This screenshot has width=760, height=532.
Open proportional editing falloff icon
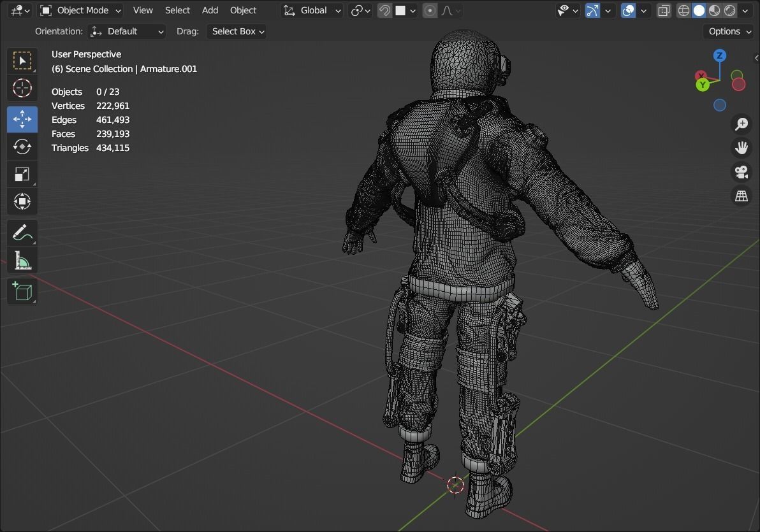[x=450, y=10]
